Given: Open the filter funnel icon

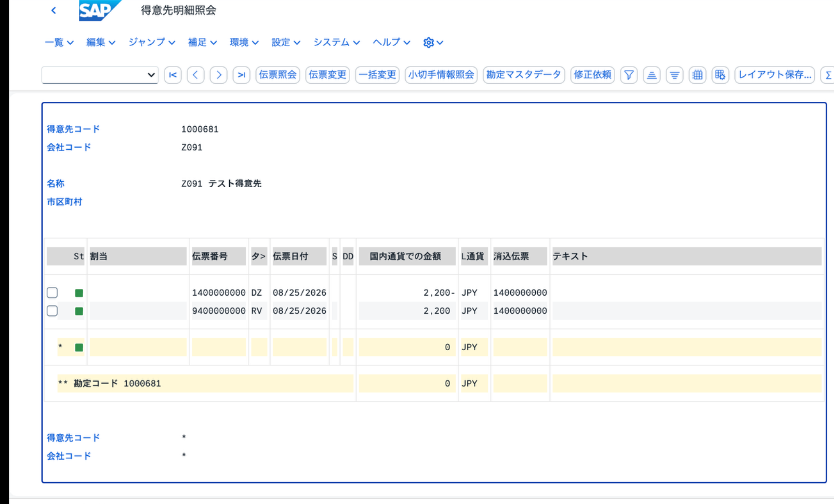Looking at the screenshot, I should click(x=629, y=75).
